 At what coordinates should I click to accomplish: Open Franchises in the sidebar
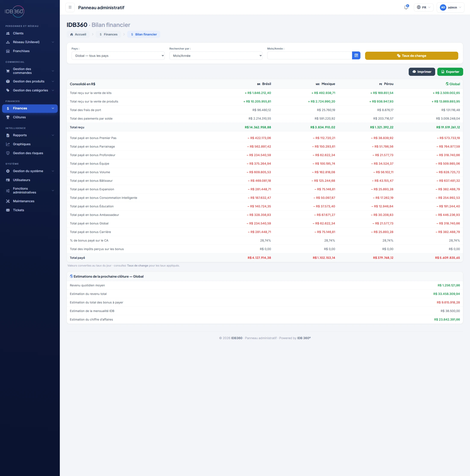pos(30,51)
